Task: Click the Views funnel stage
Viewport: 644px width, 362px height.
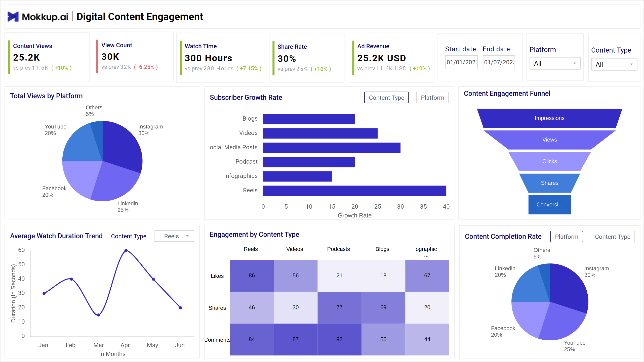Action: (x=549, y=140)
